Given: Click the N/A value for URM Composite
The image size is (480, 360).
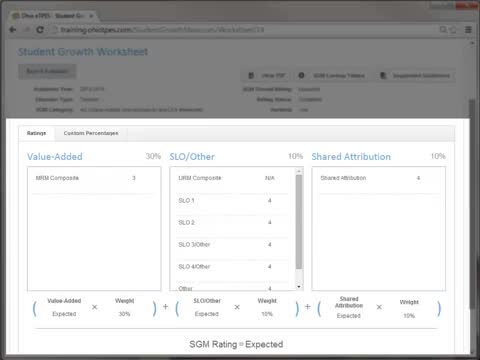Looking at the screenshot, I should [270, 178].
